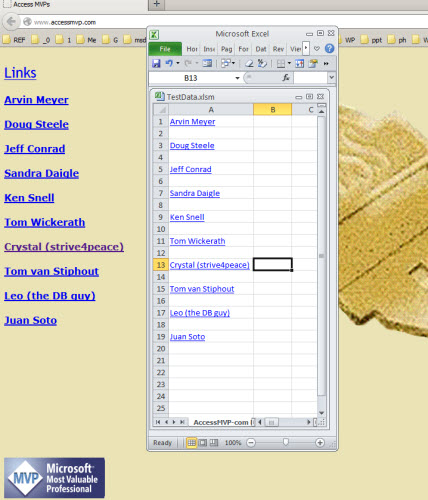Open a new browser tab with plus button
The width and height of the screenshot is (428, 500).
[x=156, y=4]
